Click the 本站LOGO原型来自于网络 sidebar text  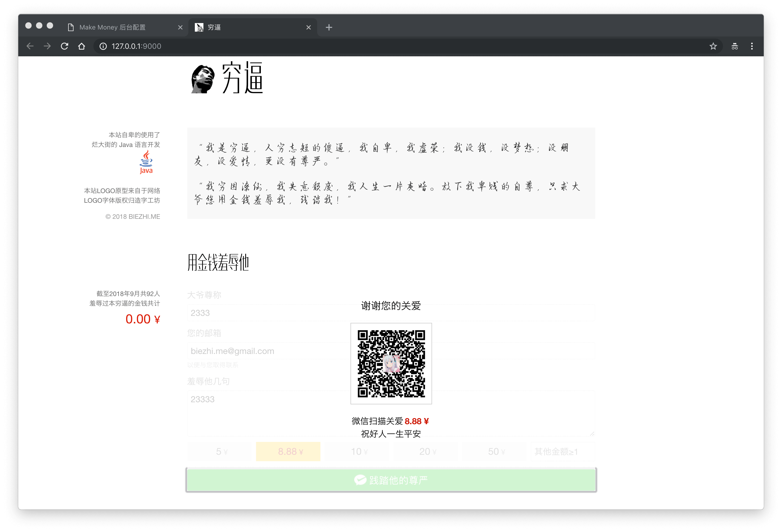click(122, 191)
